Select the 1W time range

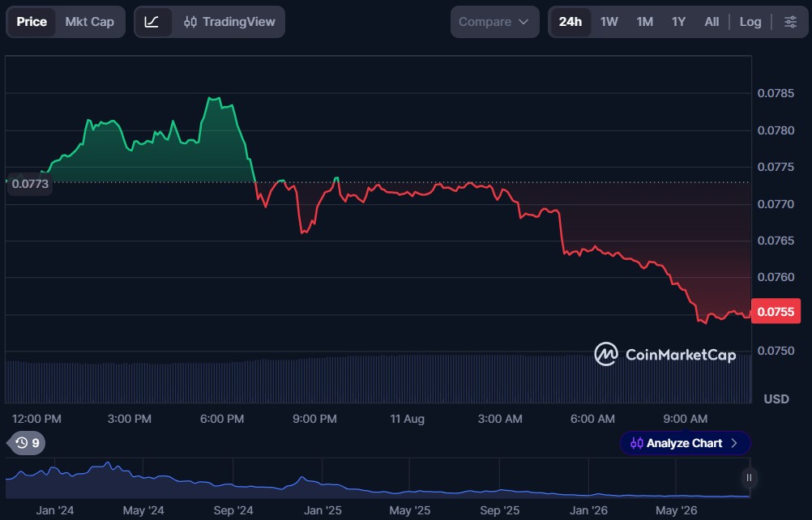click(x=609, y=22)
